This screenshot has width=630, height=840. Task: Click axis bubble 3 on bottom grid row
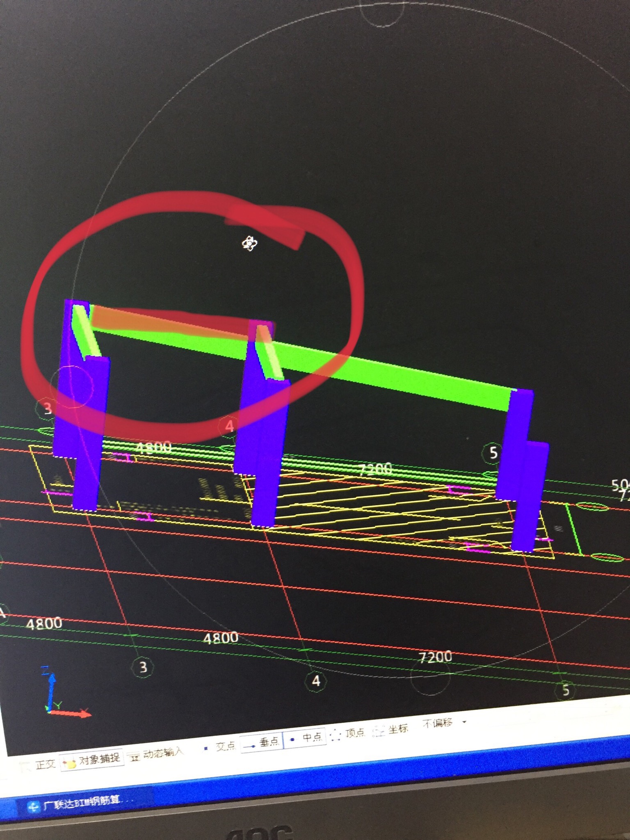[x=142, y=667]
